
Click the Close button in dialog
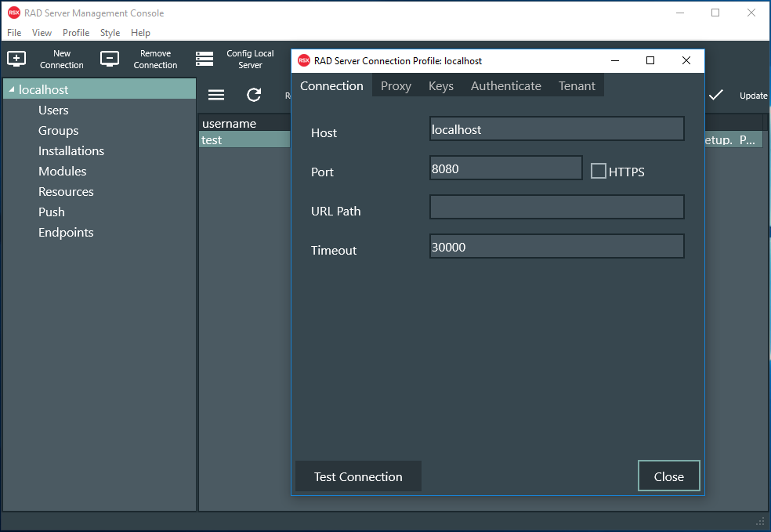(668, 476)
